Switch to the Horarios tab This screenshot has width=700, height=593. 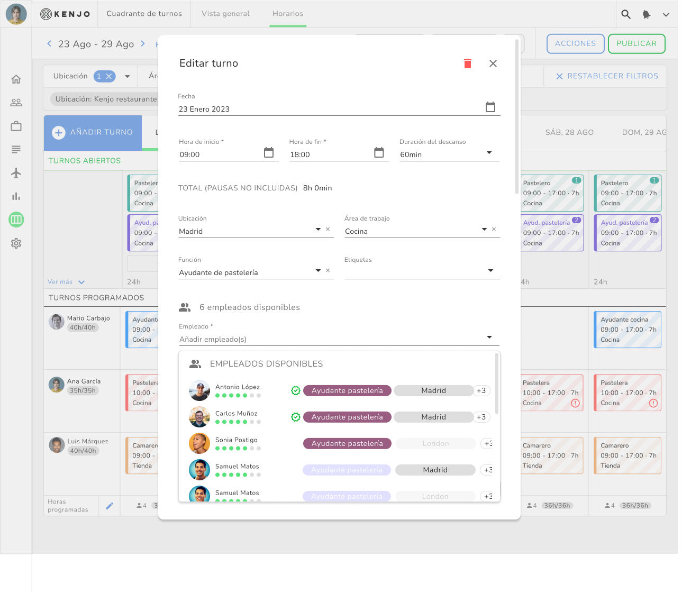coord(288,14)
